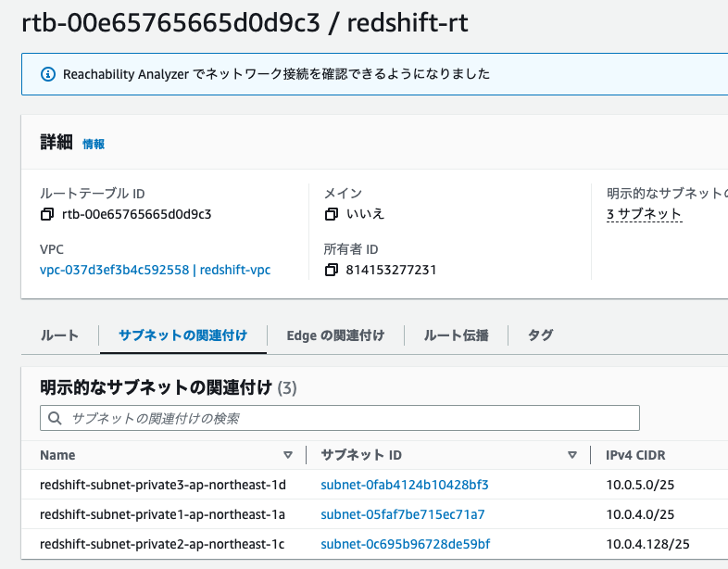Screen dimensions: 728x569
Task: Click the '3 サブネット' explicit associations link
Action: pos(644,214)
